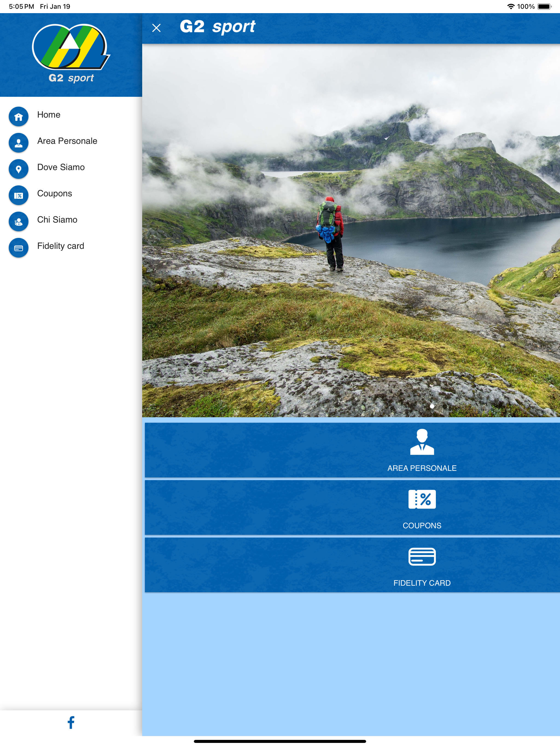Click the Fidelity card icon in sidebar
The width and height of the screenshot is (560, 747).
tap(19, 247)
